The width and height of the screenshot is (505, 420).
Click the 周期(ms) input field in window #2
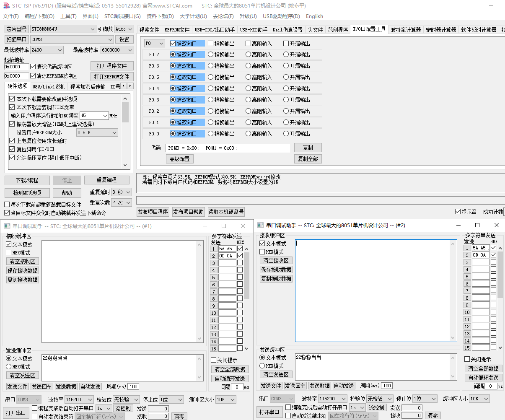coord(386,386)
